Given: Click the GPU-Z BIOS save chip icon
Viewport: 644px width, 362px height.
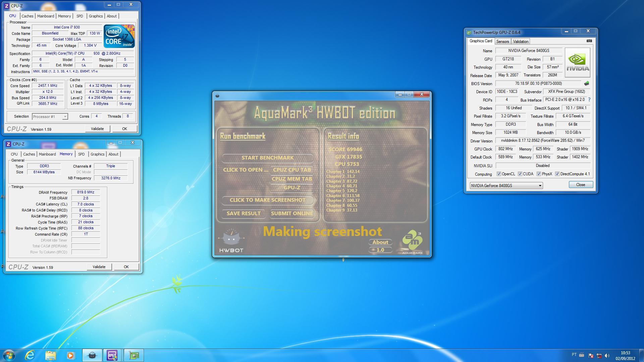Looking at the screenshot, I should [x=586, y=83].
